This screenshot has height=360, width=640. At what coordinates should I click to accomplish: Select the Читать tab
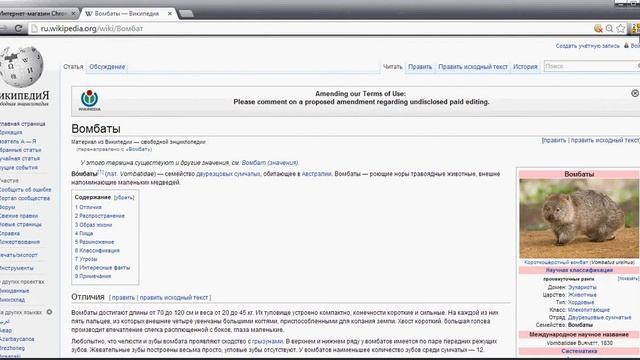point(392,67)
